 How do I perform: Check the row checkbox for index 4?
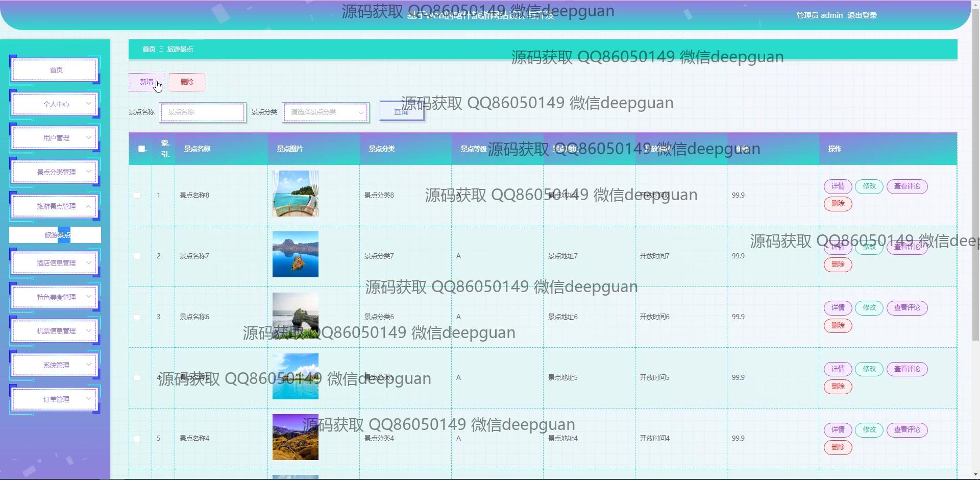click(x=137, y=377)
